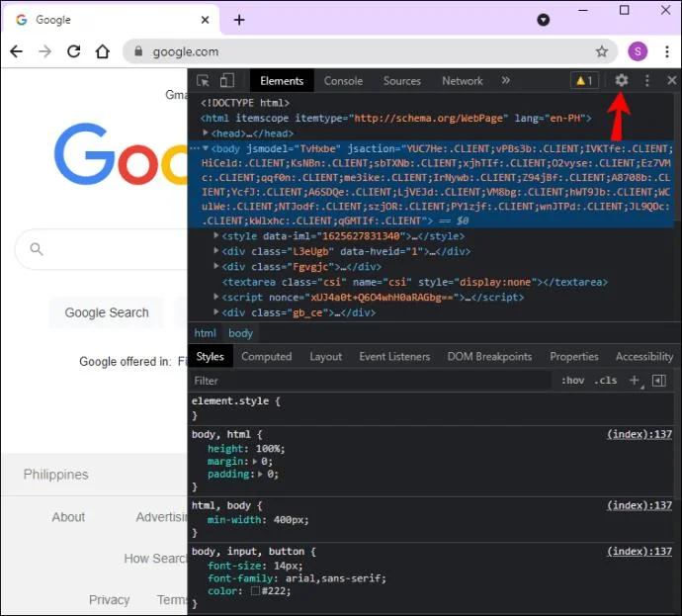Open the home page
Viewport: 682px width, 616px height.
(103, 51)
